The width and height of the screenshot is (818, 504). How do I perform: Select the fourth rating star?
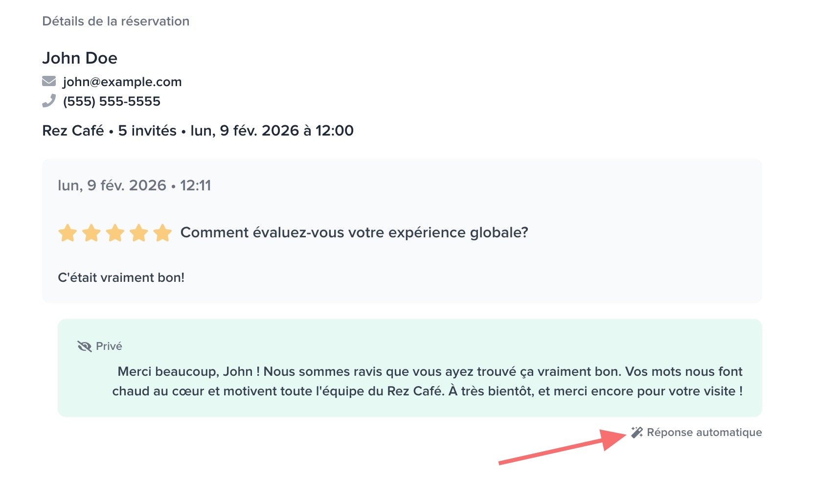pyautogui.click(x=139, y=233)
